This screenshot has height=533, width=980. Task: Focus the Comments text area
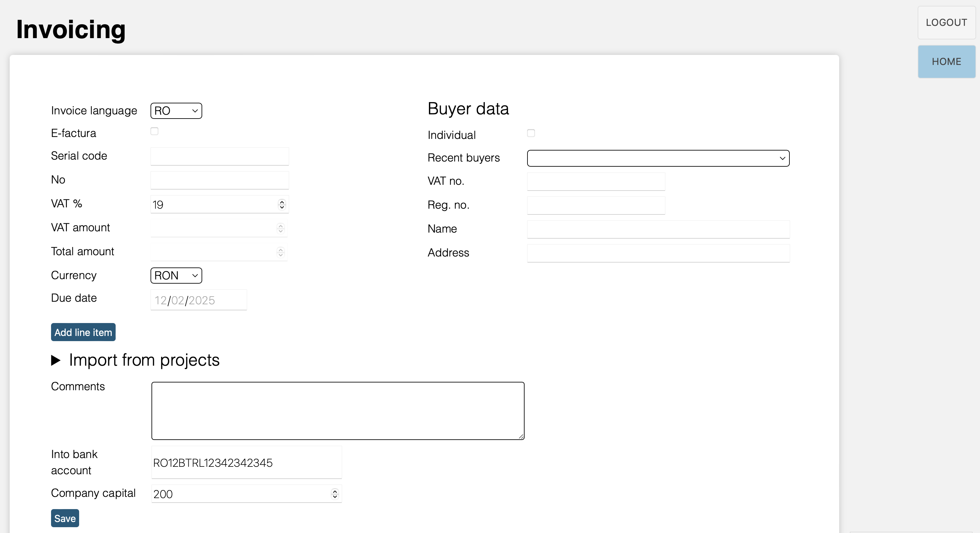click(x=338, y=411)
